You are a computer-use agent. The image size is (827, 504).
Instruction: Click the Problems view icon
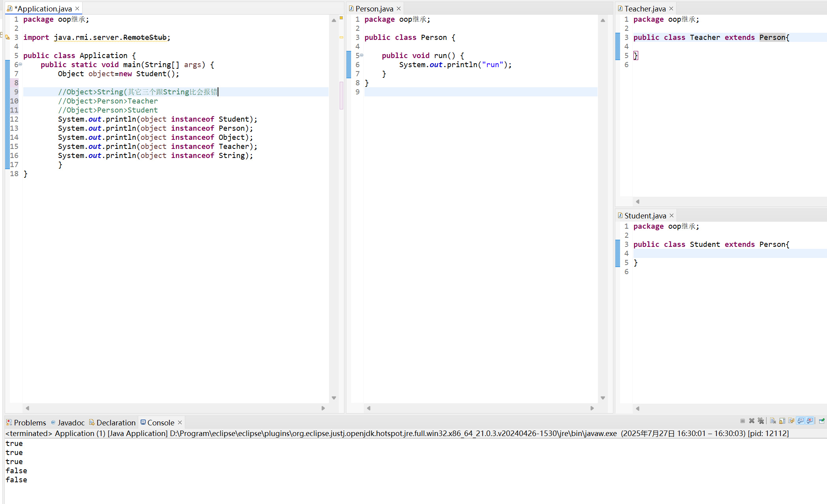[x=9, y=423]
